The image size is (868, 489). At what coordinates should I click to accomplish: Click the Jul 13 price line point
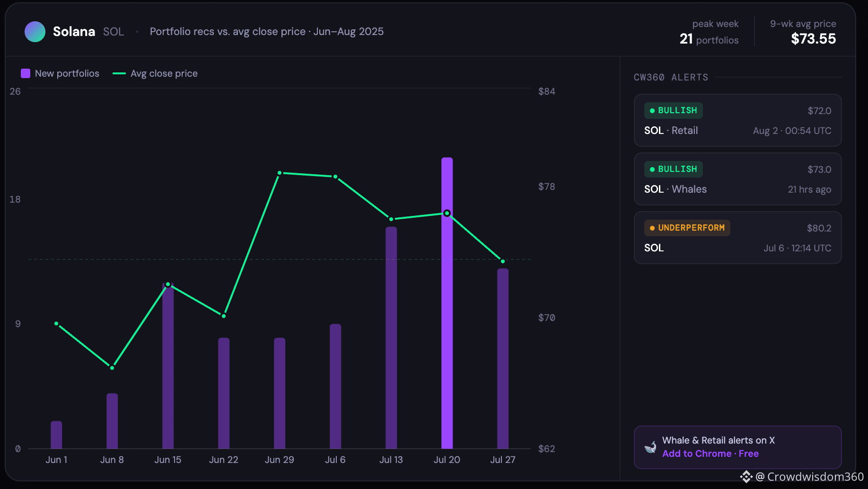click(391, 219)
